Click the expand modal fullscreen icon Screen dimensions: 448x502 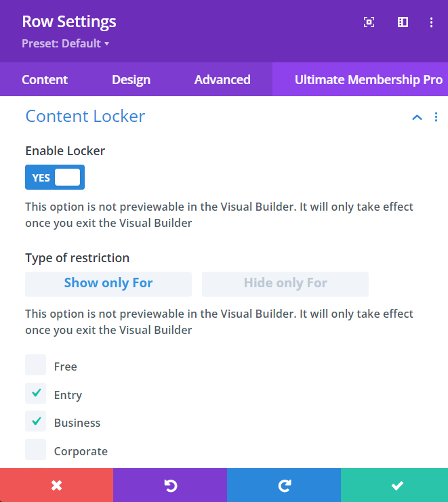pos(369,22)
